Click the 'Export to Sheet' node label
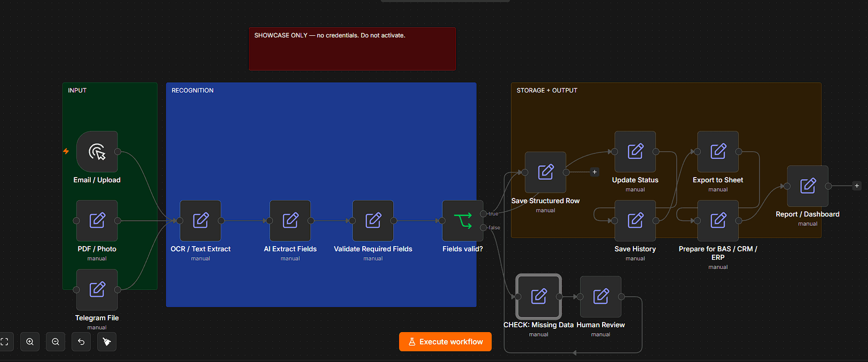This screenshot has width=868, height=362. click(718, 180)
